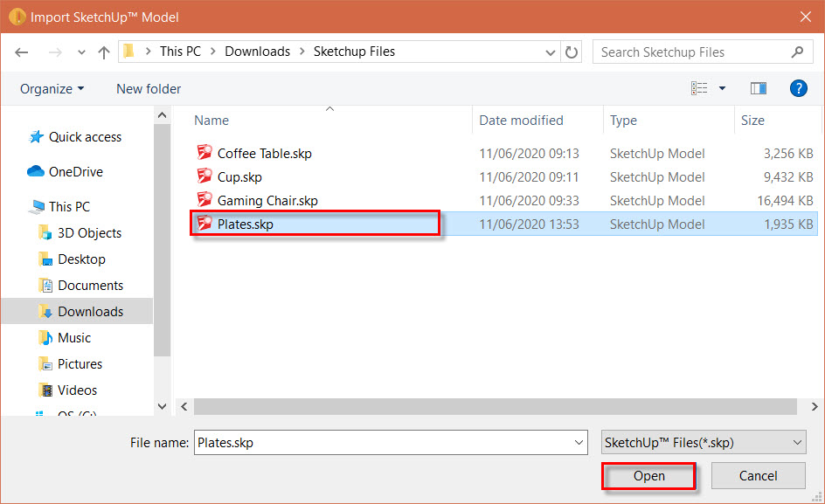Viewport: 825px width, 504px height.
Task: Select Downloads in navigation pane
Action: coord(91,312)
